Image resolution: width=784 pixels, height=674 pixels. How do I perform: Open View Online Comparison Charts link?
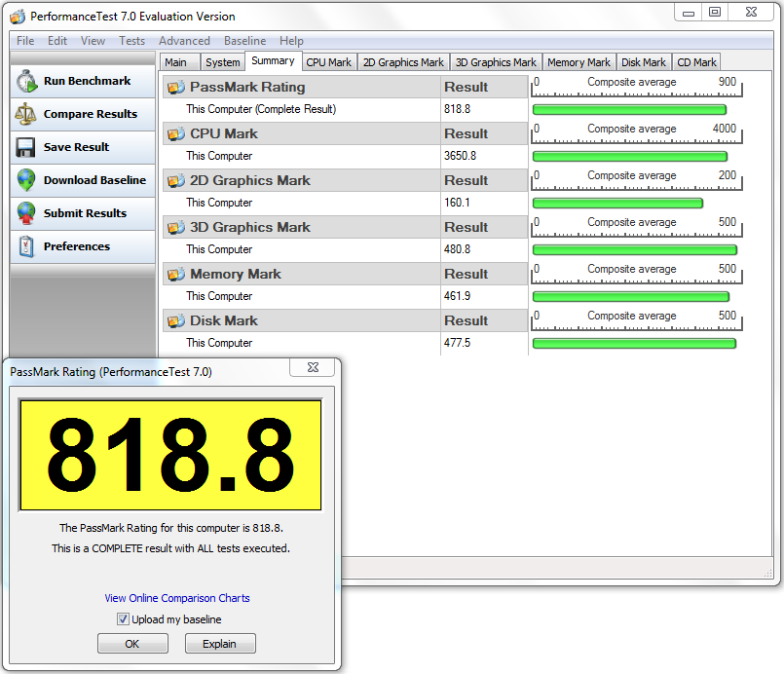click(177, 598)
